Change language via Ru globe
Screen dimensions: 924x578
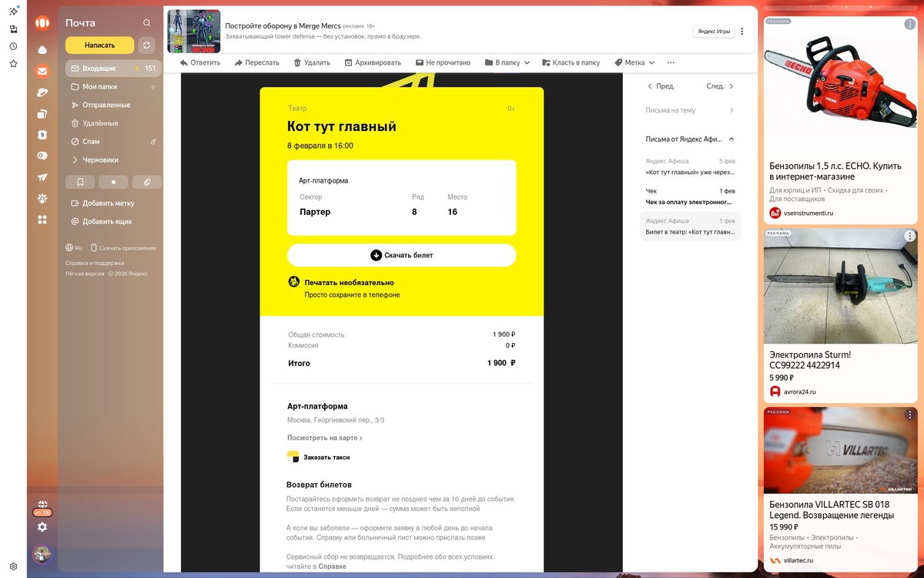click(x=74, y=248)
